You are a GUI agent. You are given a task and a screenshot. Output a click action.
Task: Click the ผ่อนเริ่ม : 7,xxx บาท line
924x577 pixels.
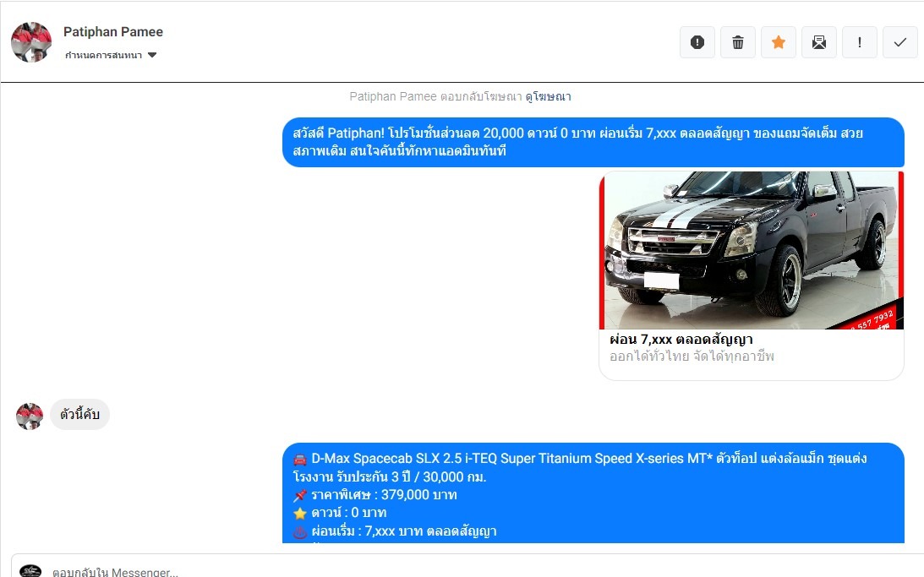[x=395, y=531]
